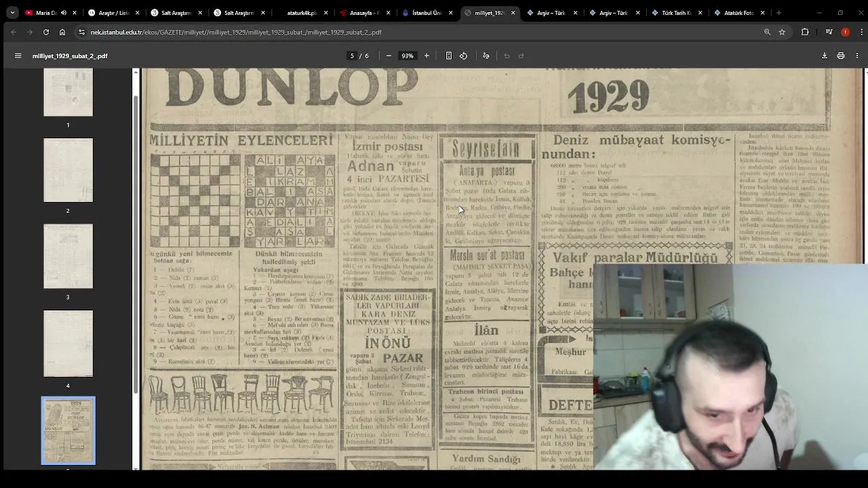The image size is (868, 488).
Task: Open the Extensions menu
Action: point(805,32)
